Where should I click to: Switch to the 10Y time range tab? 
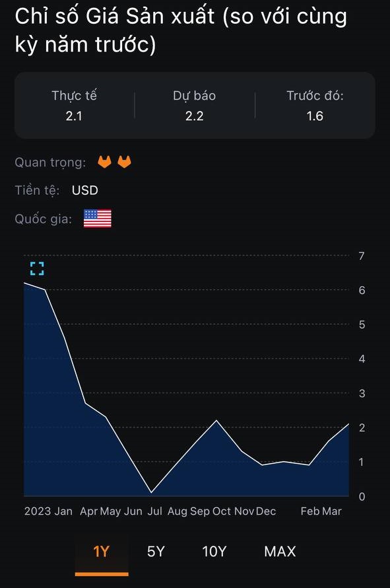[214, 552]
